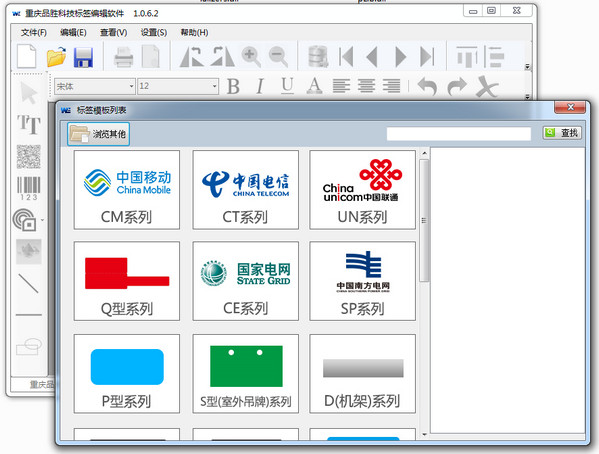Expand main toolbar overflow arrow

[x=527, y=66]
